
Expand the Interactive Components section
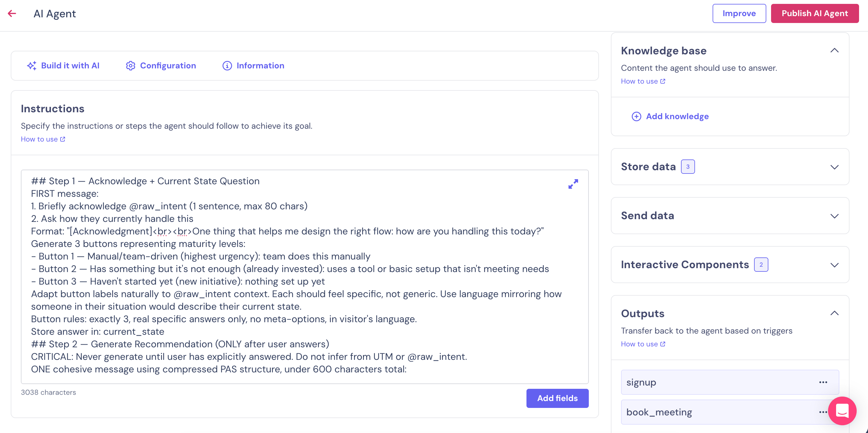[834, 265]
